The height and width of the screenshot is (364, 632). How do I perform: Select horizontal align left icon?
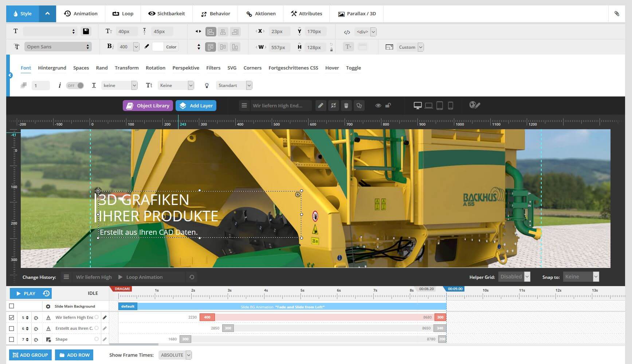pyautogui.click(x=211, y=32)
